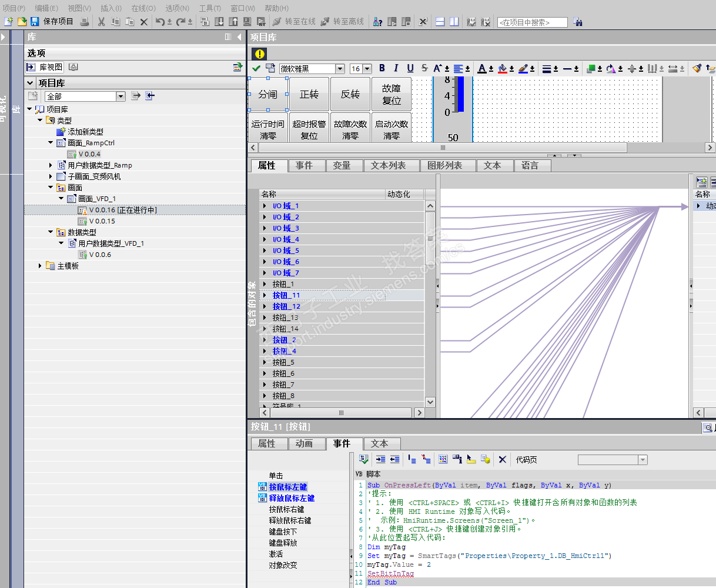Open the 全部 filter dropdown in library
The image size is (716, 588).
[x=121, y=96]
